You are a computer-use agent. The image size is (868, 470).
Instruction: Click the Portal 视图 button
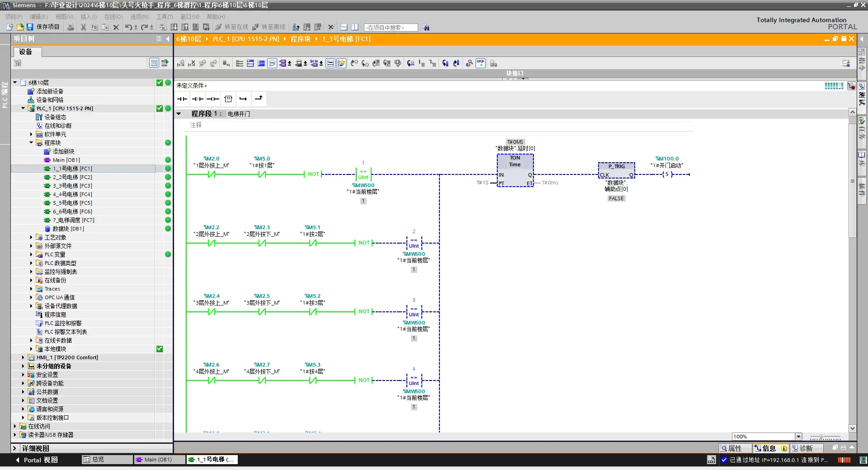tap(37, 460)
